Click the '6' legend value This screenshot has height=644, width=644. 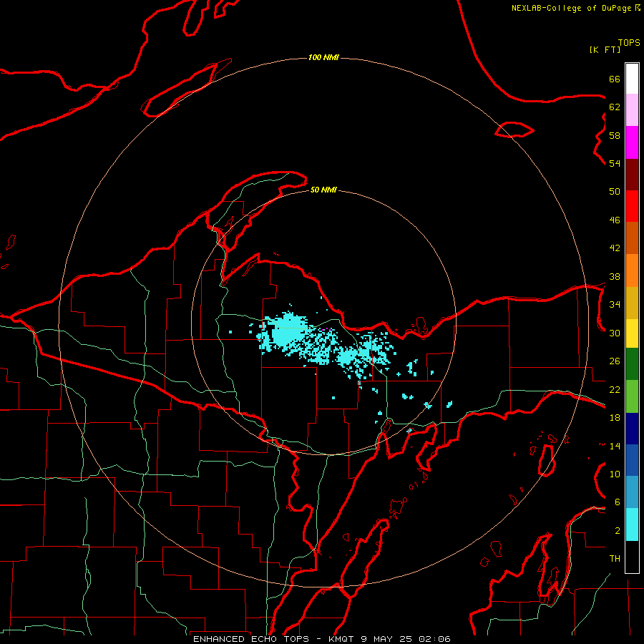tap(618, 502)
